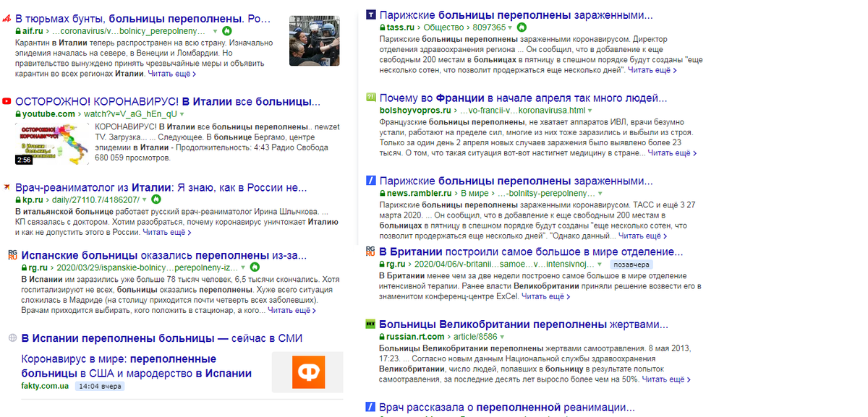This screenshot has width=868, height=417.
Task: Click the fakty.com.ua source link
Action: click(46, 386)
